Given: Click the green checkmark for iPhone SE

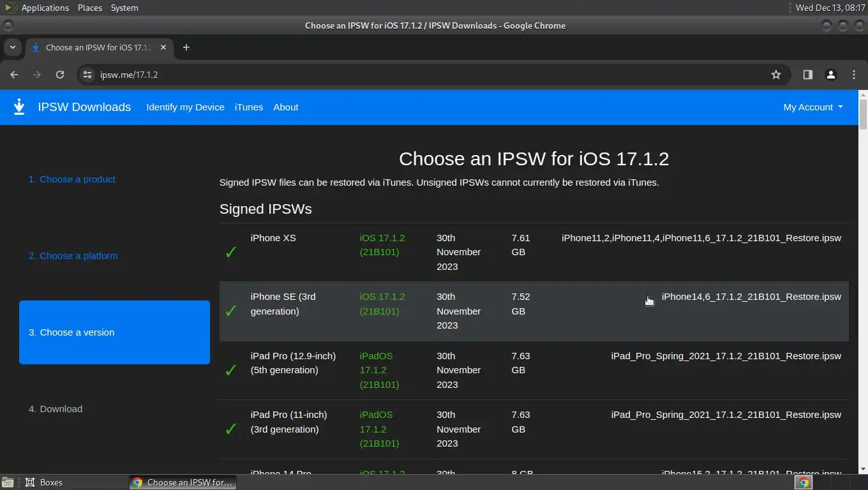Looking at the screenshot, I should tap(231, 311).
